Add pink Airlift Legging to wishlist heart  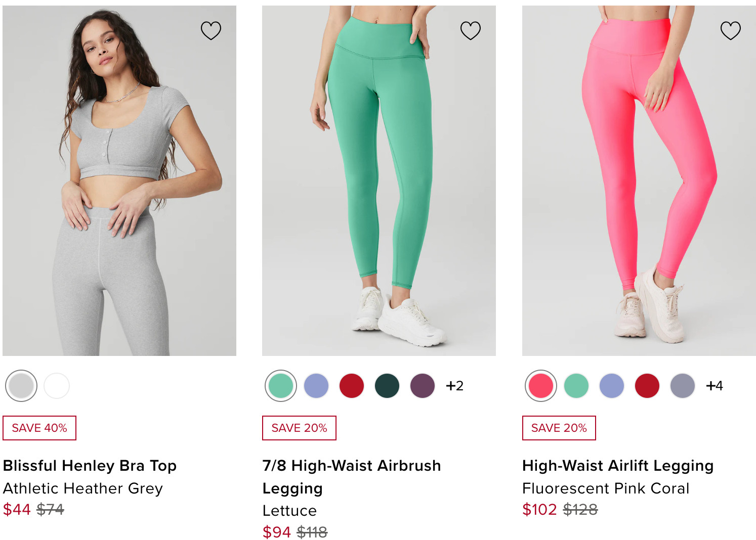coord(730,31)
